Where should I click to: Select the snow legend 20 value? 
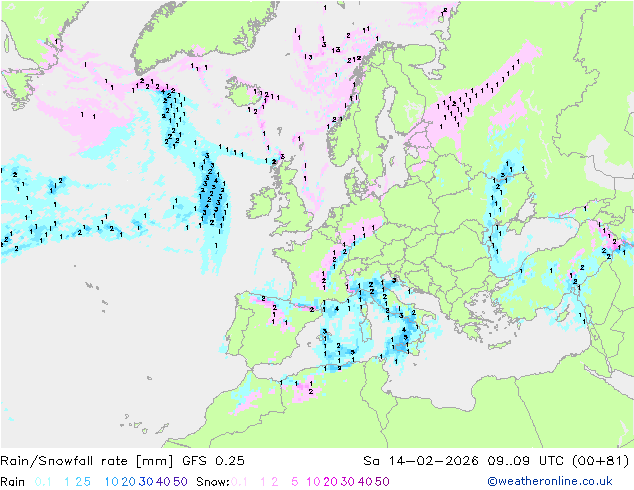[x=330, y=482]
